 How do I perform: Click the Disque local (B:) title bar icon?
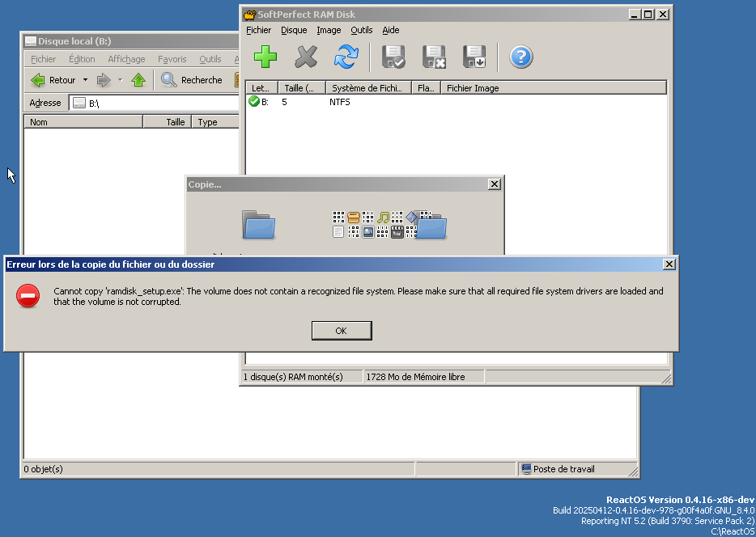click(x=31, y=41)
